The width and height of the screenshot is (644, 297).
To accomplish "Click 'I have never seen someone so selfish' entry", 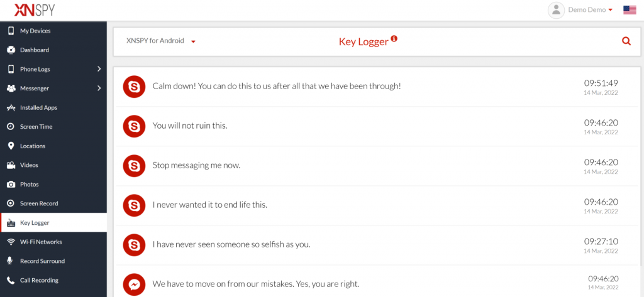I will point(231,244).
